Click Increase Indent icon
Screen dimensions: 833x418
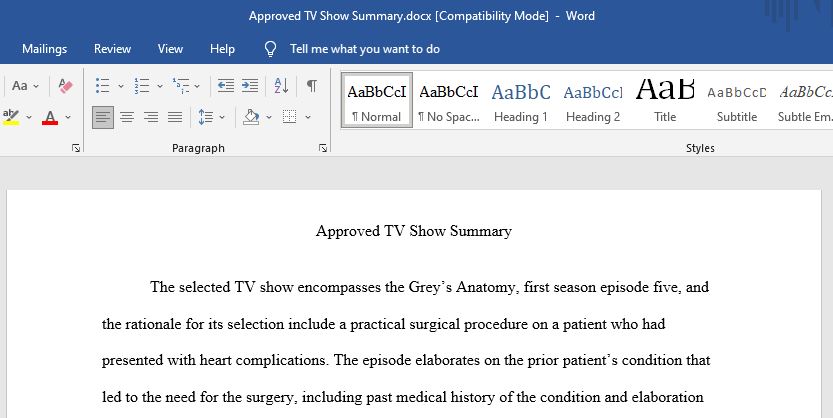[x=250, y=86]
